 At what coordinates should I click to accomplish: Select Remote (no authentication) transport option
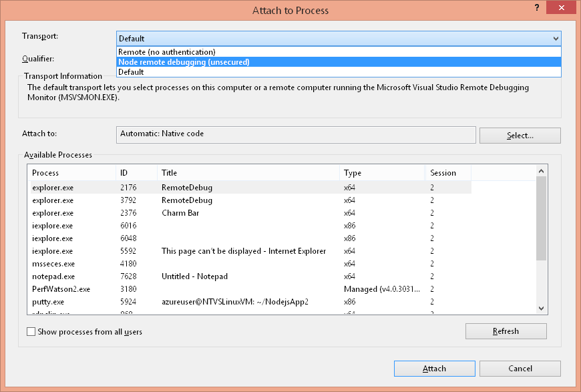tap(167, 52)
